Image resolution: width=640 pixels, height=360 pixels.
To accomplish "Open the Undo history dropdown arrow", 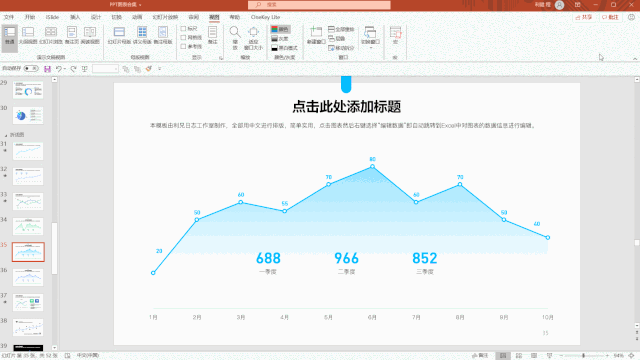I will point(65,69).
